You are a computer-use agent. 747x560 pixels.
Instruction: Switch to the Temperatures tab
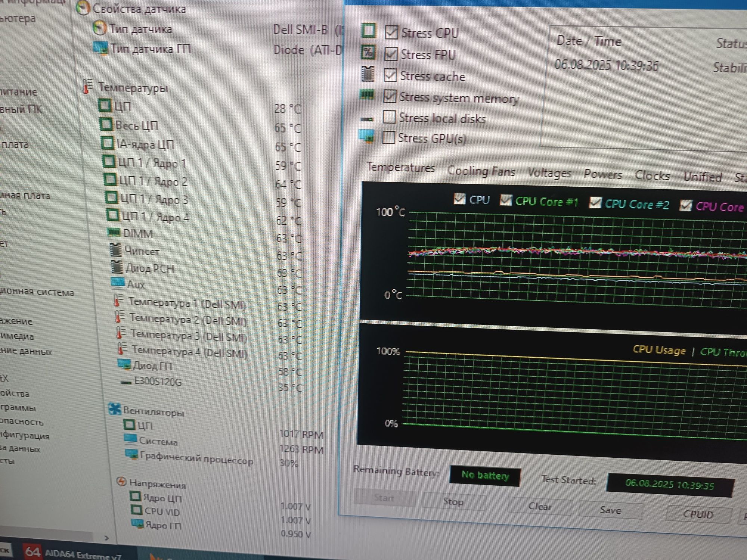click(x=401, y=167)
